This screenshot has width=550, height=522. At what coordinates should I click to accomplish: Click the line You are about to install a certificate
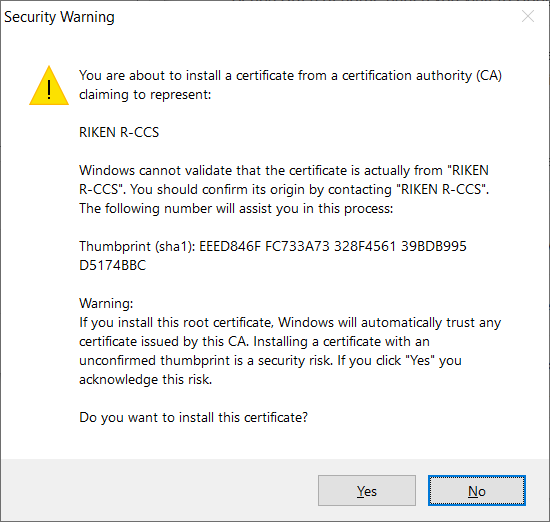tap(290, 75)
